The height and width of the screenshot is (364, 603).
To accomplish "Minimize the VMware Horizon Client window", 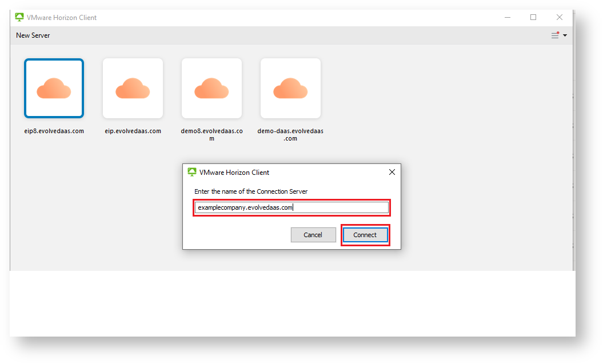I will [x=507, y=17].
